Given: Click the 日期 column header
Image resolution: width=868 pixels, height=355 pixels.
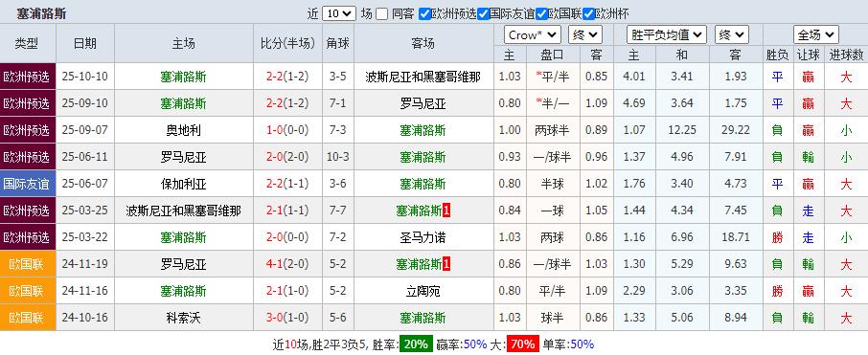Looking at the screenshot, I should 84,43.
